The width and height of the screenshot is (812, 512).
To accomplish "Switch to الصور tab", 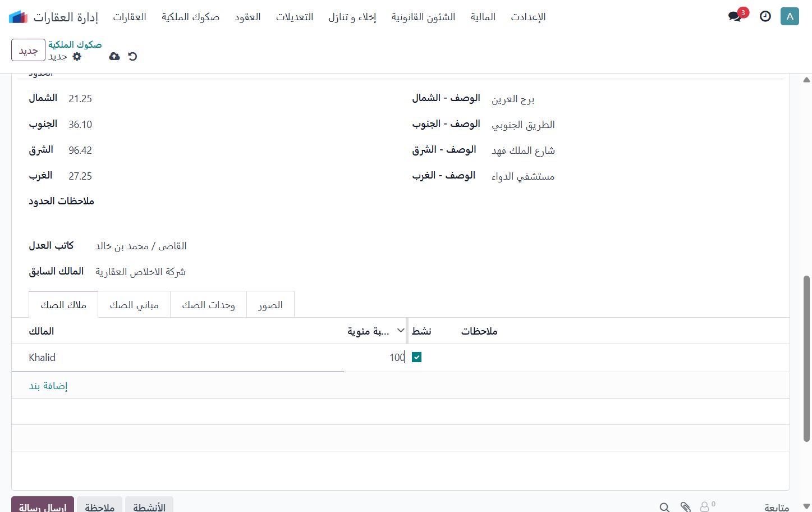I will [x=270, y=305].
